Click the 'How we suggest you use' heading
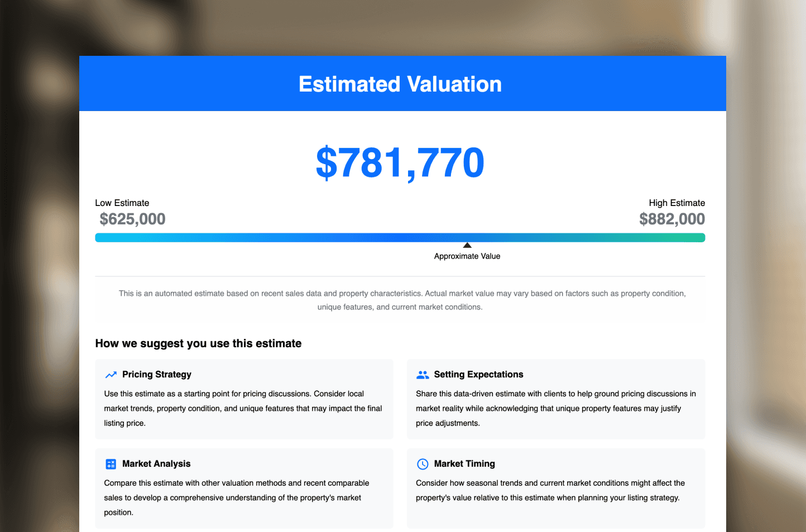The image size is (806, 532). point(198,343)
